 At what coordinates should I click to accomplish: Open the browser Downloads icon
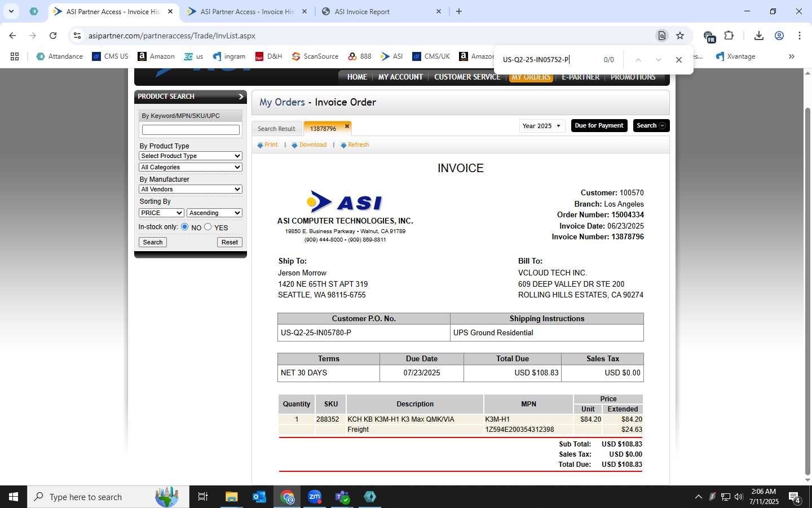pos(759,36)
